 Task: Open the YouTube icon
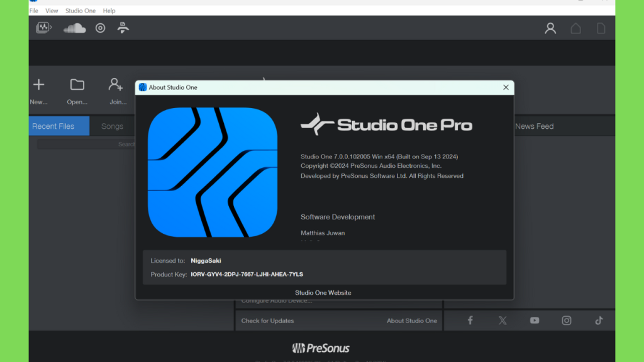535,321
